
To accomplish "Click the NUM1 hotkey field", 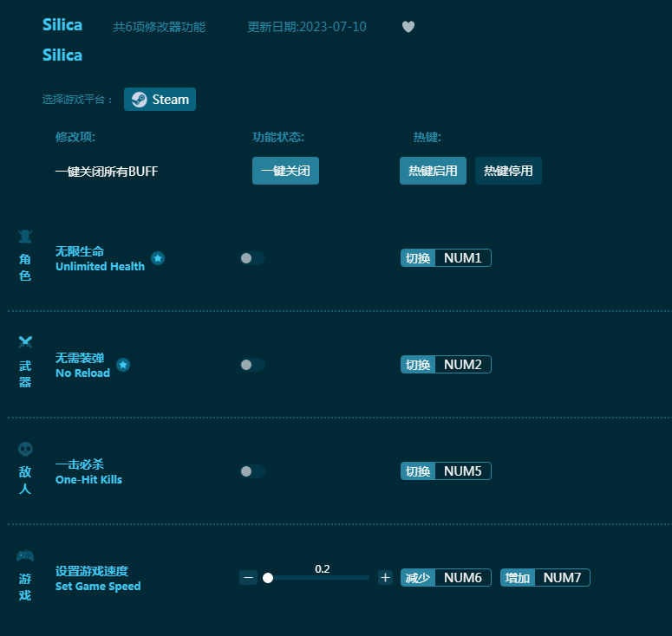I will [x=463, y=258].
